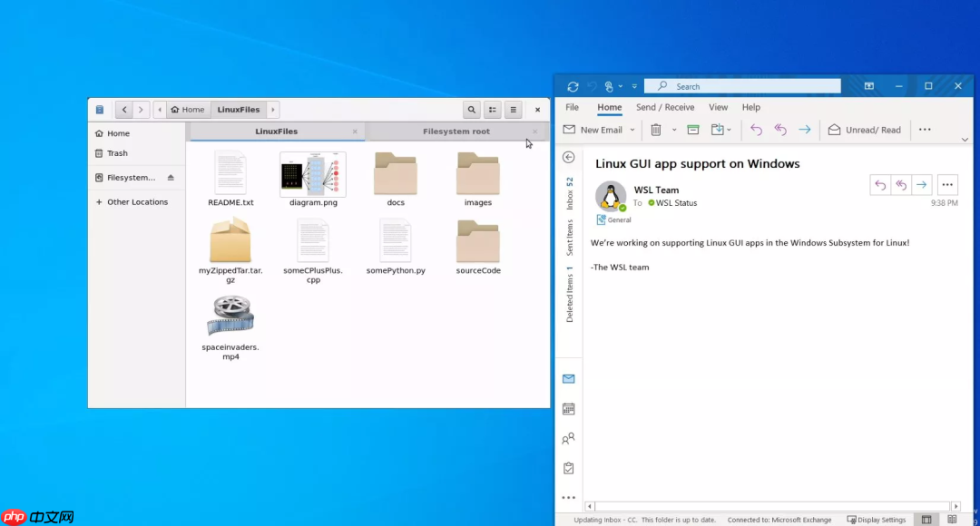Viewport: 980px width, 526px height.
Task: Click the Reply All icon
Action: (x=780, y=130)
